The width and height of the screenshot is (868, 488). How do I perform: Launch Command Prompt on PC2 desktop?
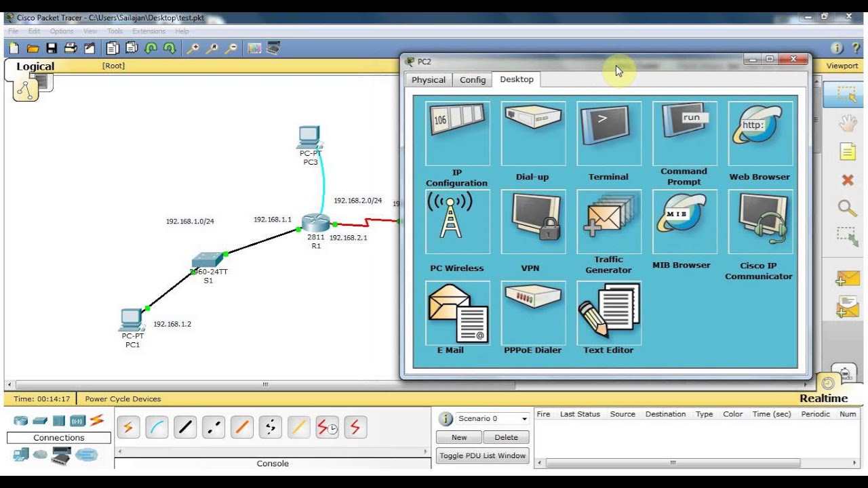pos(684,134)
